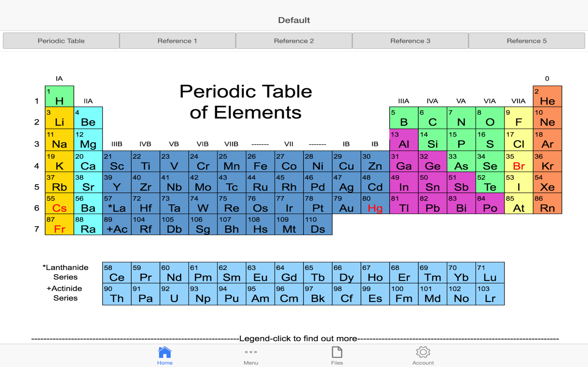Viewport: 588px width, 367px height.
Task: Open the Menu via bottom navigation icon
Action: pyautogui.click(x=251, y=355)
